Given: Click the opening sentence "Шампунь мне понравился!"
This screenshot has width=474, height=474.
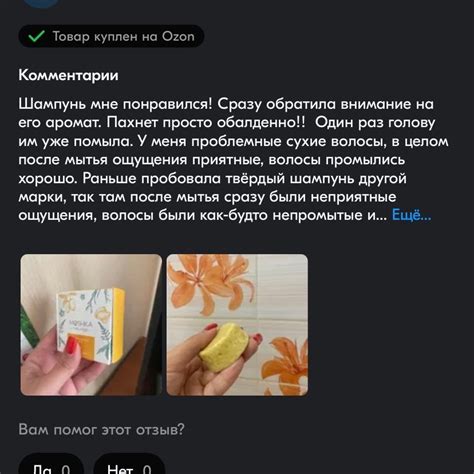Looking at the screenshot, I should 115,104.
